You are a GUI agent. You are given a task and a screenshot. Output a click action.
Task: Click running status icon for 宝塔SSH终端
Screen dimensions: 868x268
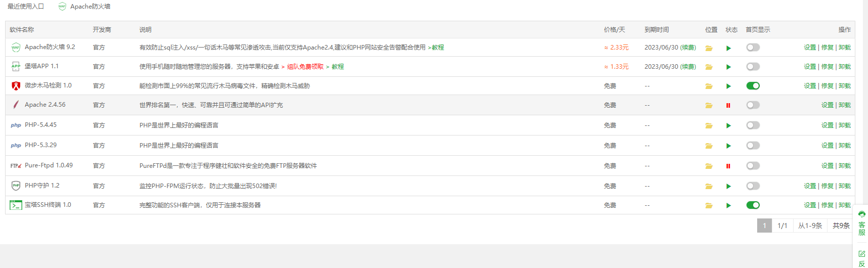pyautogui.click(x=728, y=205)
